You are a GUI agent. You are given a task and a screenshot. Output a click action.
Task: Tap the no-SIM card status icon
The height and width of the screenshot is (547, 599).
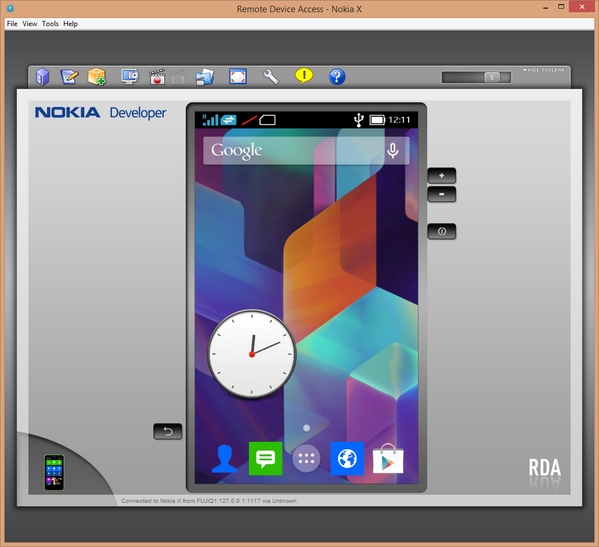267,120
